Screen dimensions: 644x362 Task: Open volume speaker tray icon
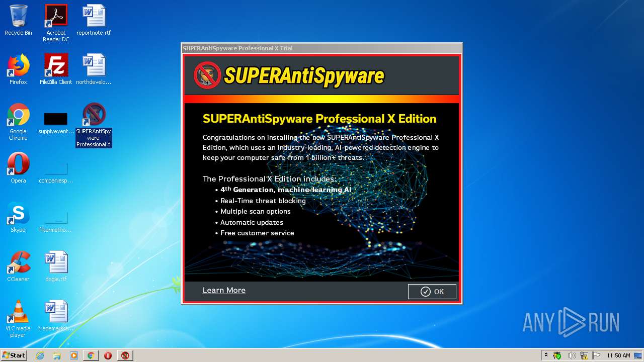pyautogui.click(x=572, y=355)
